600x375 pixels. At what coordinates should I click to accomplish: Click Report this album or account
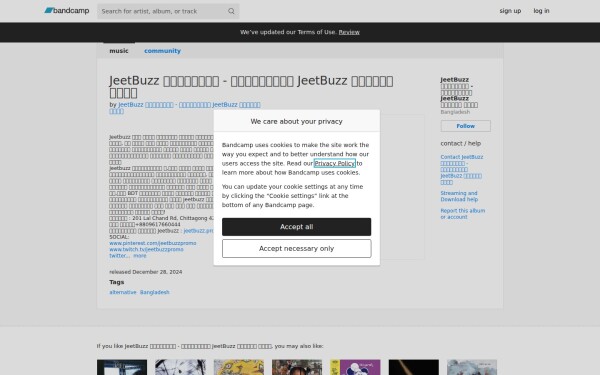pos(462,214)
